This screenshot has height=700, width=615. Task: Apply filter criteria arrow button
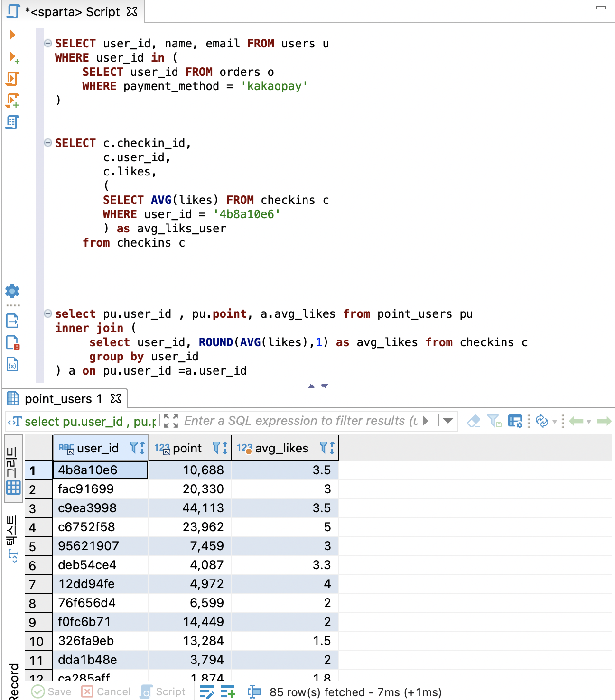coord(426,421)
